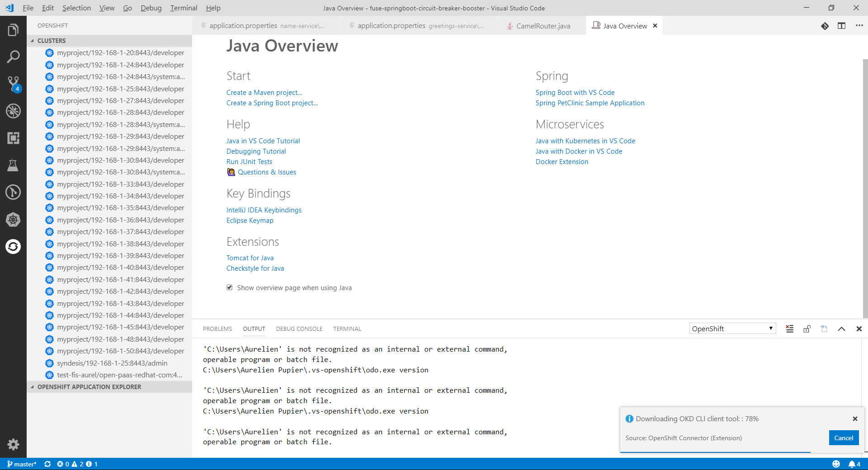The image size is (868, 470).
Task: Open the notifications bell in the status bar
Action: (853, 464)
